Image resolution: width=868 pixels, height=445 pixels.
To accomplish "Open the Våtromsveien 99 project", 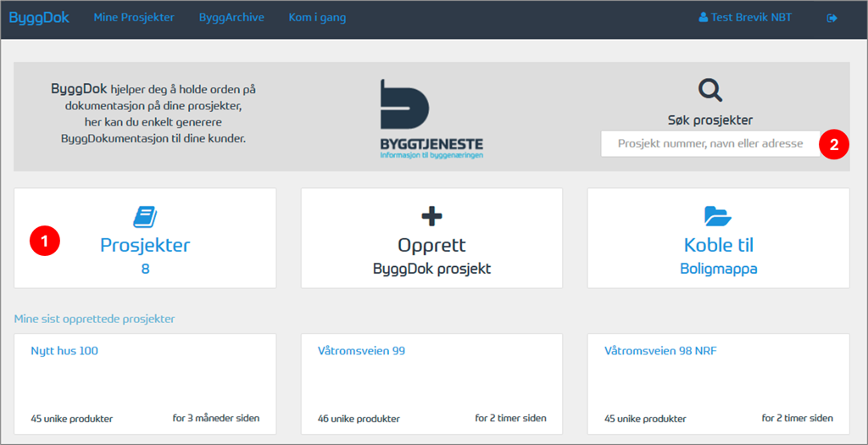I will click(361, 351).
